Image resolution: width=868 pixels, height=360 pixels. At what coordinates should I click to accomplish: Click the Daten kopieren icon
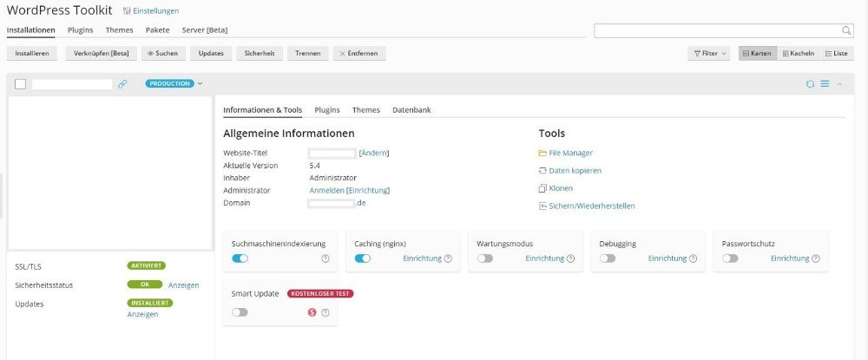[542, 171]
